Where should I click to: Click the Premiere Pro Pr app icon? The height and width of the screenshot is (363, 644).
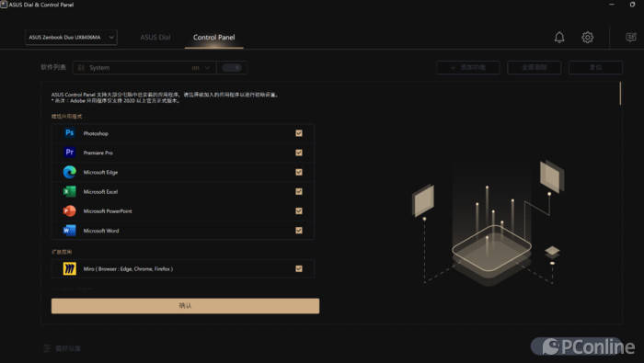69,153
